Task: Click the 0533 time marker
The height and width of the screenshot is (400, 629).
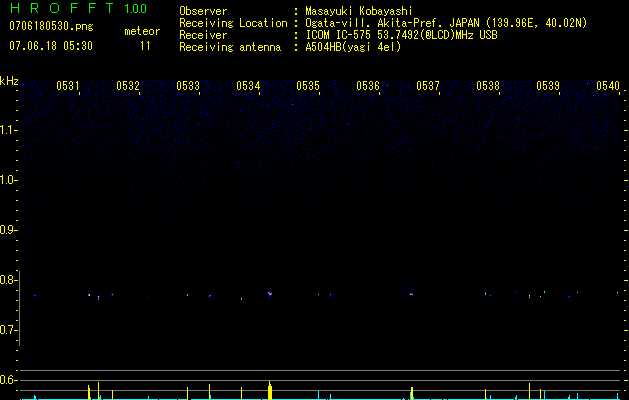Action: 188,86
